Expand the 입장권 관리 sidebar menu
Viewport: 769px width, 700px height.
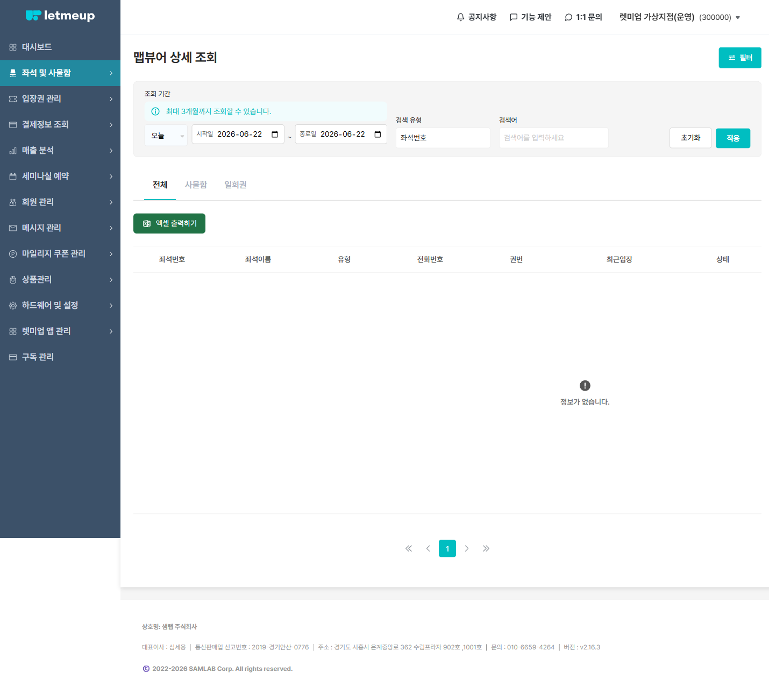click(60, 99)
